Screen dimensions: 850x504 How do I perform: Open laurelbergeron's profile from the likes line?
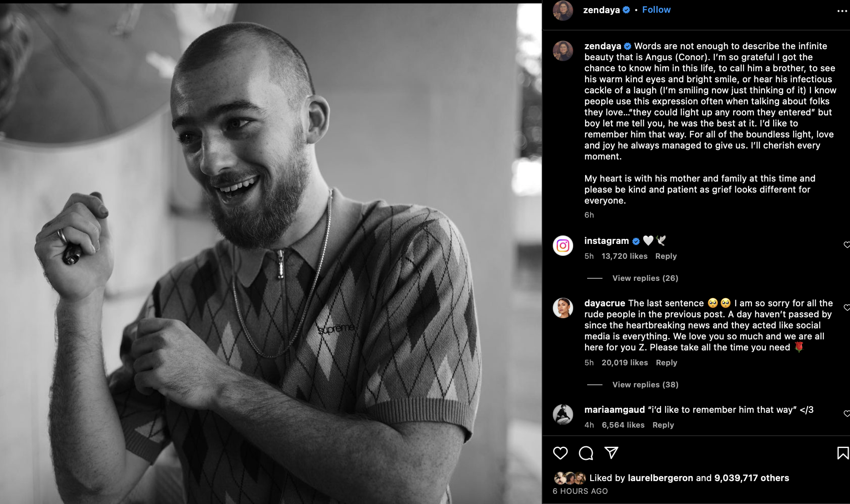point(660,478)
